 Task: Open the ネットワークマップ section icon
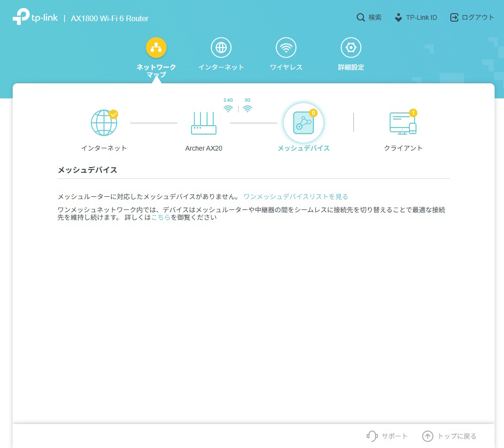coord(156,47)
